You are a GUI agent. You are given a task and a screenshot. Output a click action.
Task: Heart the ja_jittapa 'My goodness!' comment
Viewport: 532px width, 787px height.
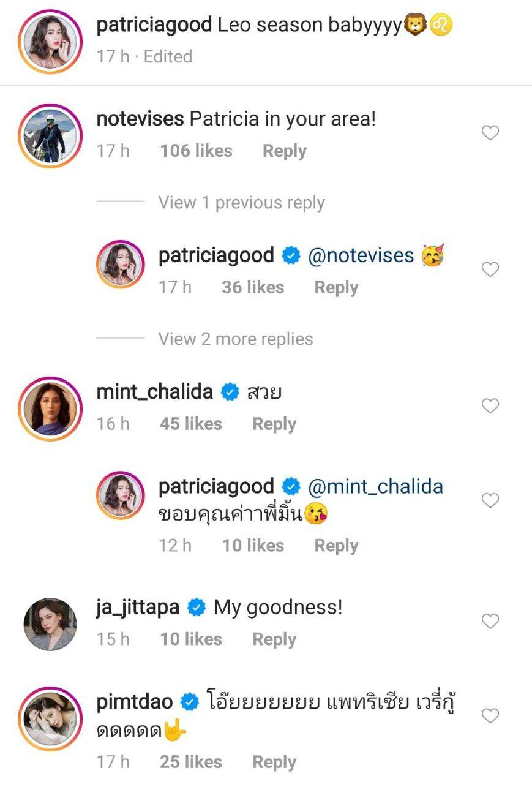point(490,622)
